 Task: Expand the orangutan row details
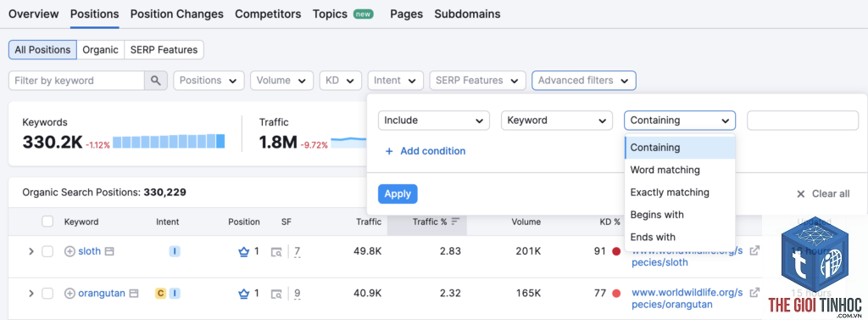31,294
